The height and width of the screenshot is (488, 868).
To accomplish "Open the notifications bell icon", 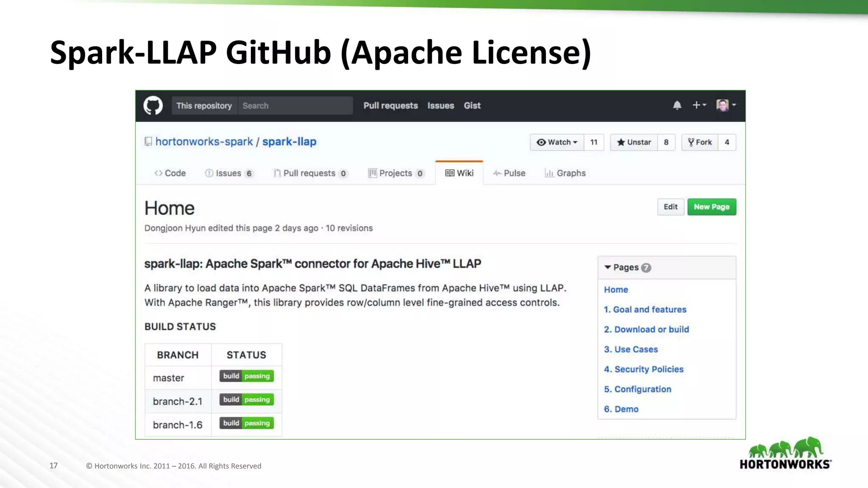I will click(x=677, y=105).
